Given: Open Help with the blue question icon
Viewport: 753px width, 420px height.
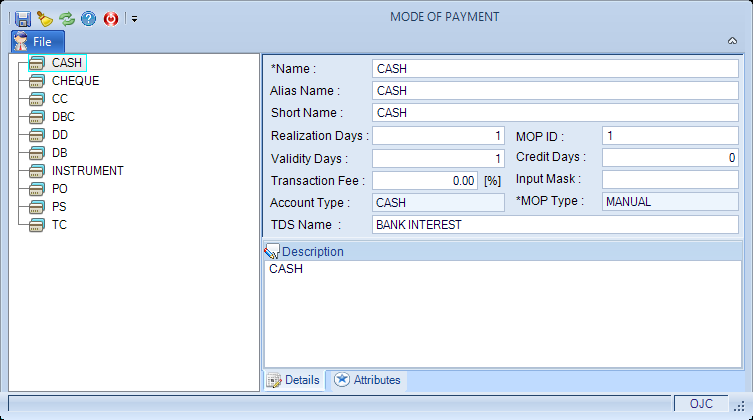Looking at the screenshot, I should [x=88, y=19].
